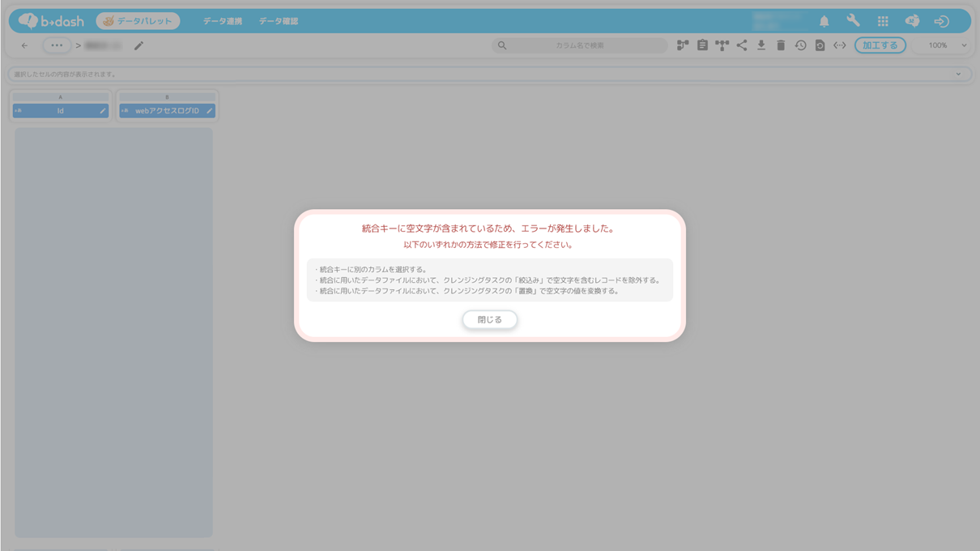Open the データパレット tab
980x551 pixels.
[x=138, y=21]
